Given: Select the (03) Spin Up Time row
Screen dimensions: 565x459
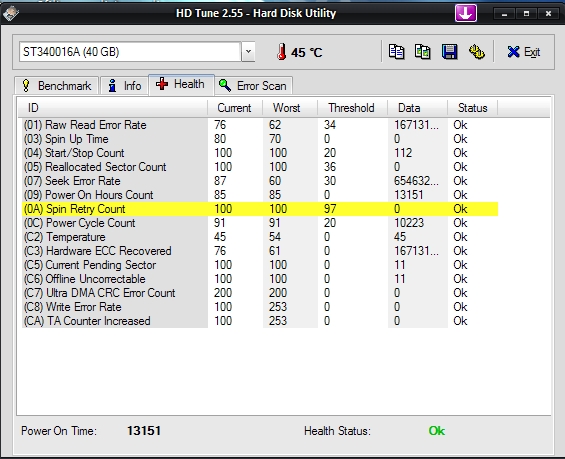Looking at the screenshot, I should coord(260,139).
